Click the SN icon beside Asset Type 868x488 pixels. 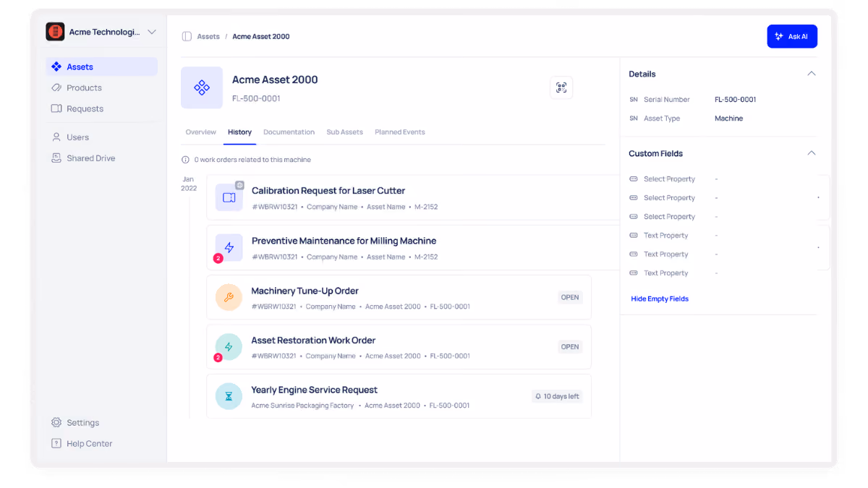point(634,119)
